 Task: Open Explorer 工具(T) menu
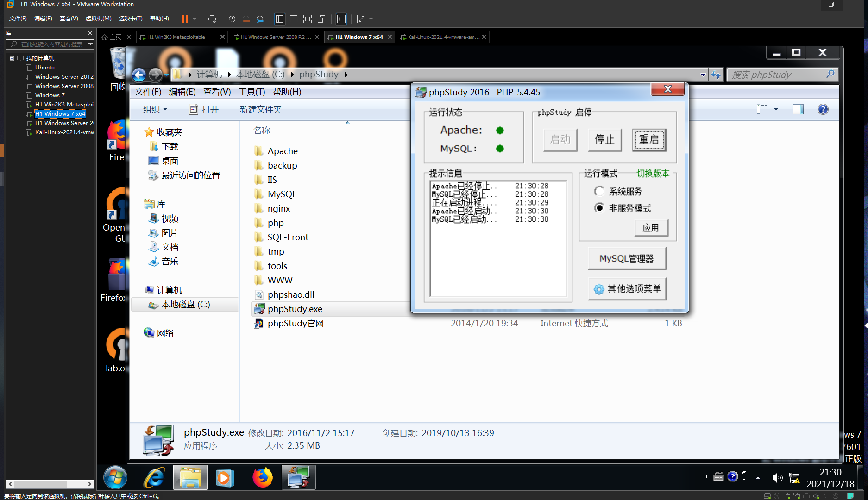(252, 92)
